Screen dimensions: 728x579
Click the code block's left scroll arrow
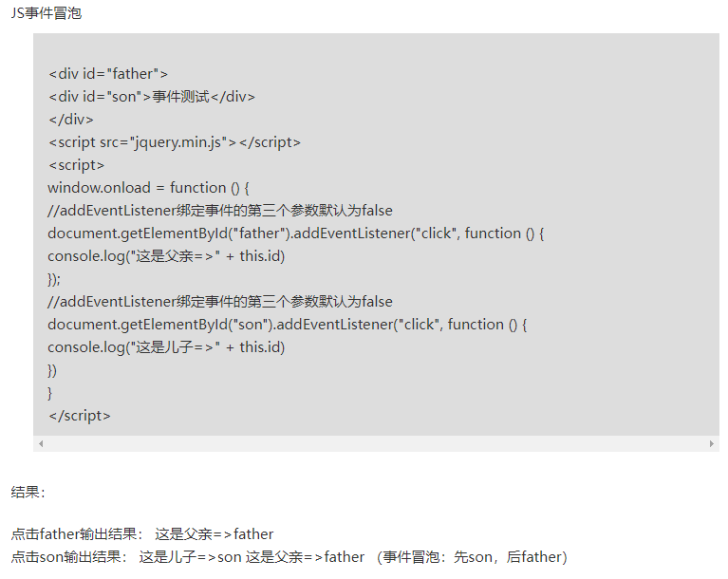(x=40, y=444)
